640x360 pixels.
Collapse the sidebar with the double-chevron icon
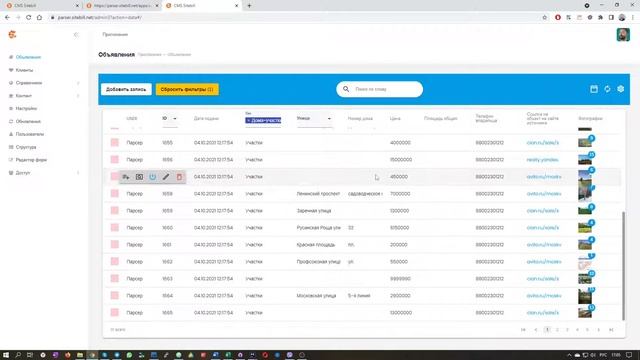76,35
